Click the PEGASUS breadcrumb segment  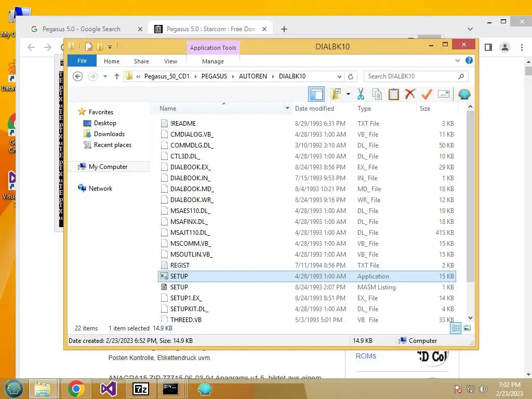coord(214,76)
